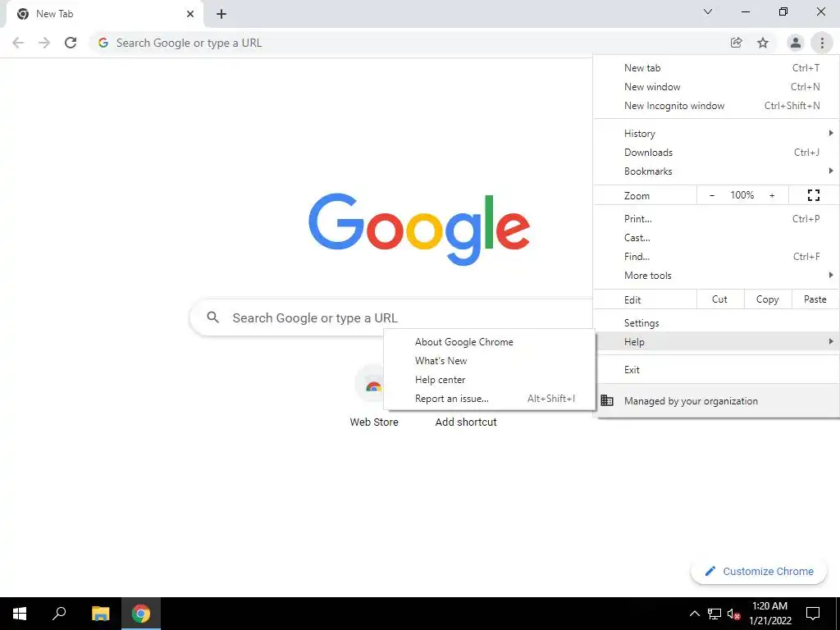Open the notification center icon
Viewport: 840px width, 630px height.
(813, 614)
